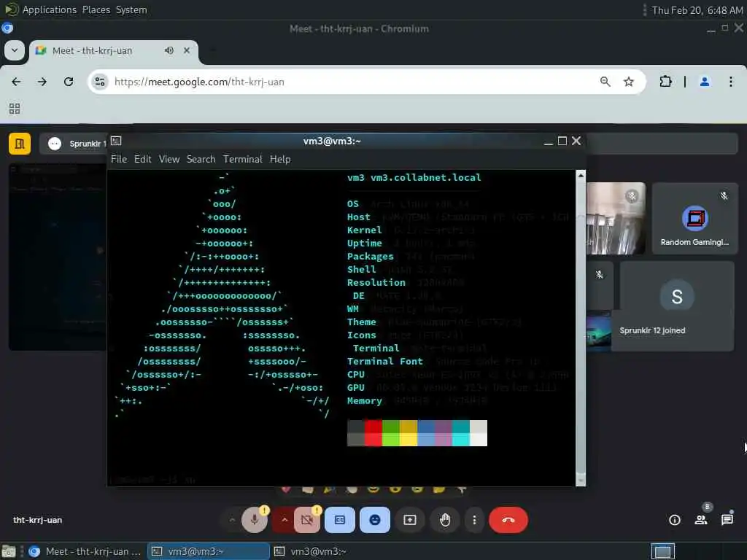Screen dimensions: 747x560
Task: Toggle the camera button in Meet
Action: point(307,519)
